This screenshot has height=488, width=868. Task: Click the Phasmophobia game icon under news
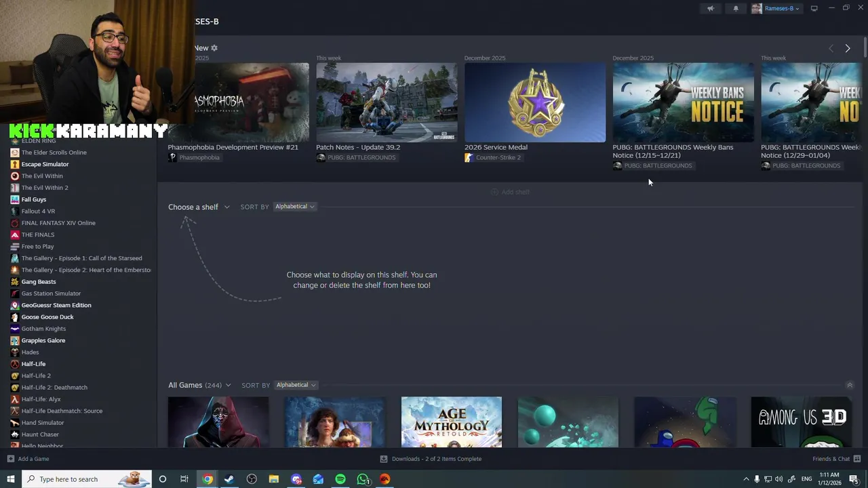pos(172,157)
